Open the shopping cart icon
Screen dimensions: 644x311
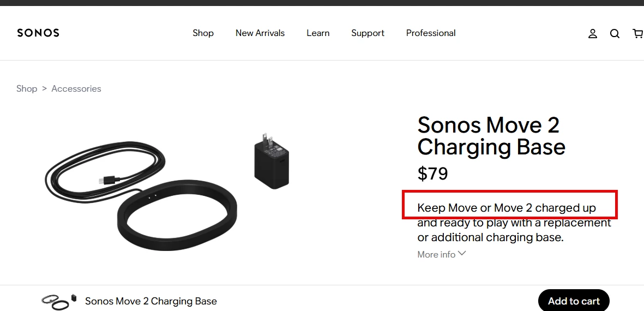coord(637,34)
